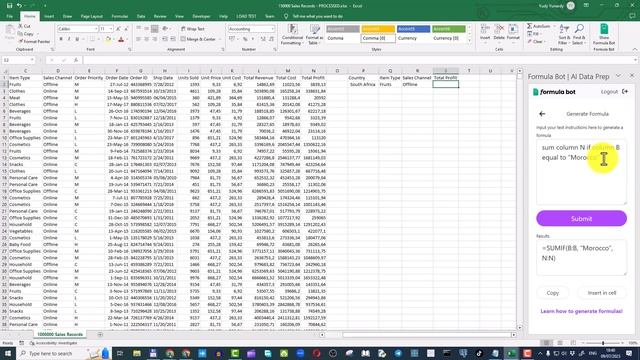Open the Page Layout tab

(x=91, y=16)
